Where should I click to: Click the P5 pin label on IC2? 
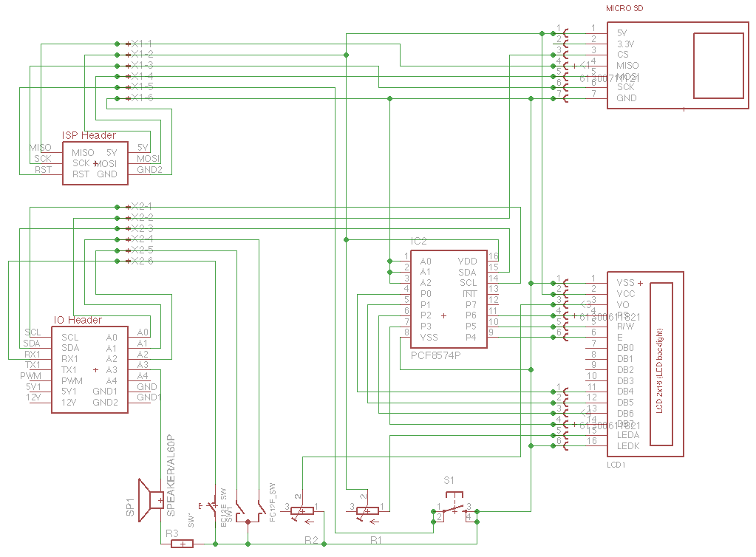click(471, 327)
